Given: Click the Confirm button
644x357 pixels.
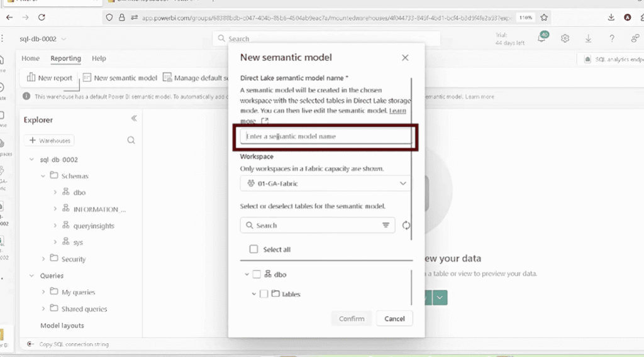Looking at the screenshot, I should click(x=352, y=319).
